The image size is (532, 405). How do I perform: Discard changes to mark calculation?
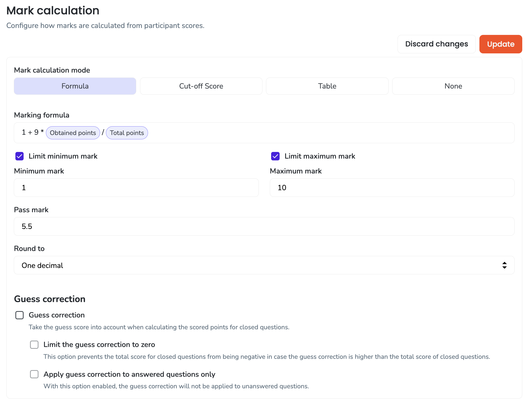click(x=436, y=44)
